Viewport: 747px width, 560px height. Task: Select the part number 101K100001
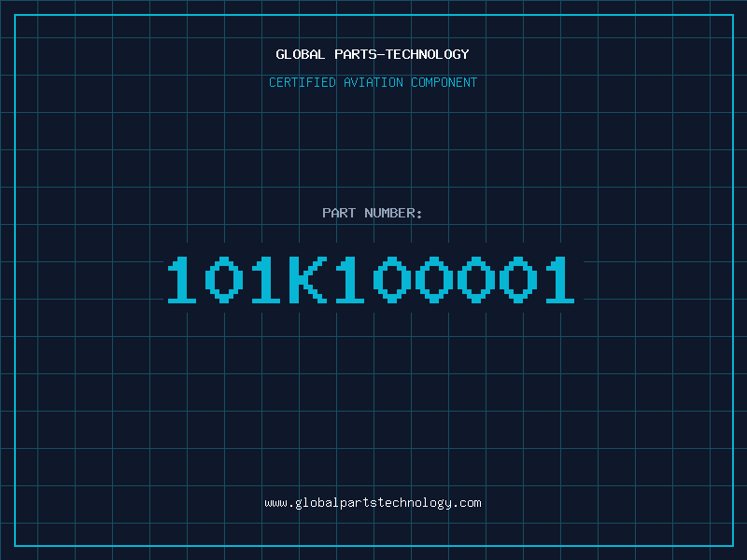coord(371,279)
